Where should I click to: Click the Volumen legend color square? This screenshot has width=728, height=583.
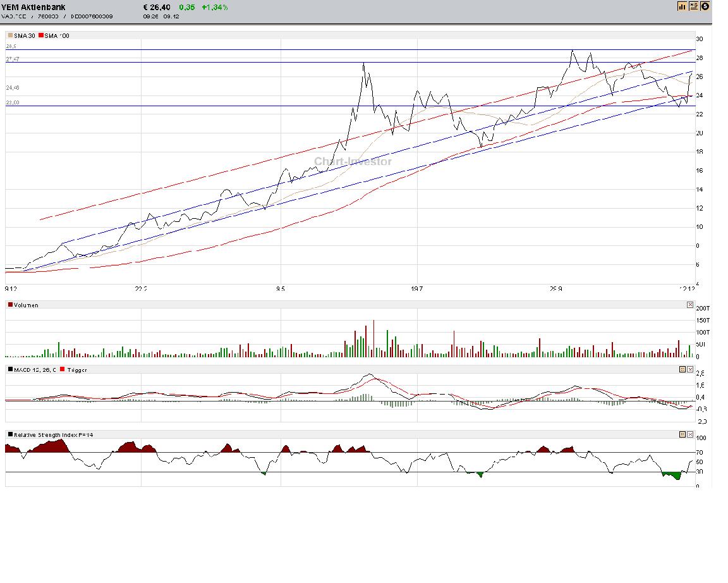[x=10, y=305]
